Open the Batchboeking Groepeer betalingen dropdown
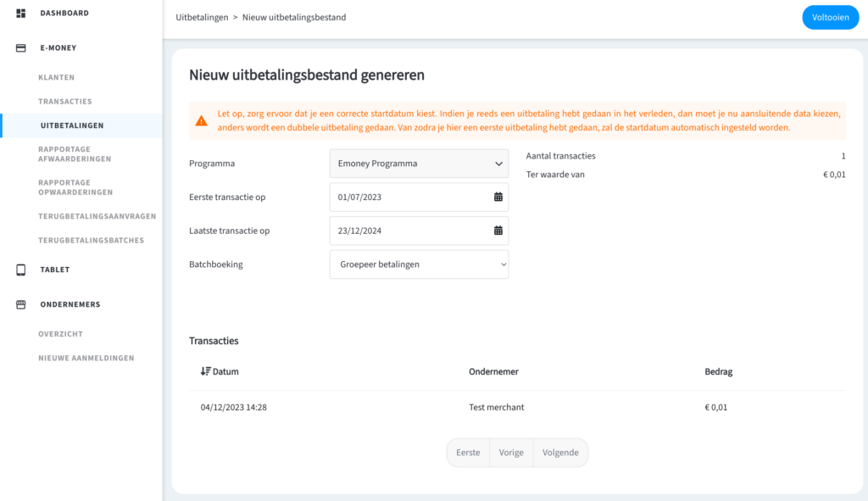This screenshot has height=501, width=868. pos(419,264)
